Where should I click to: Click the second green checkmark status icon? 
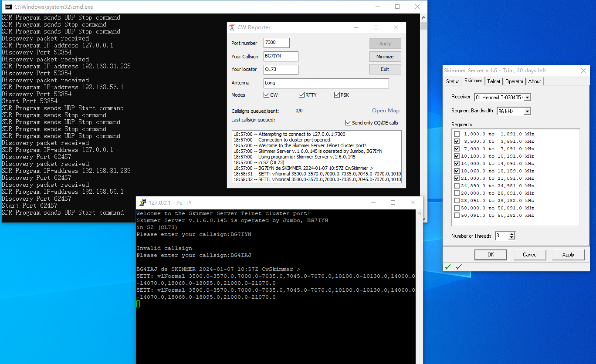pos(459,267)
